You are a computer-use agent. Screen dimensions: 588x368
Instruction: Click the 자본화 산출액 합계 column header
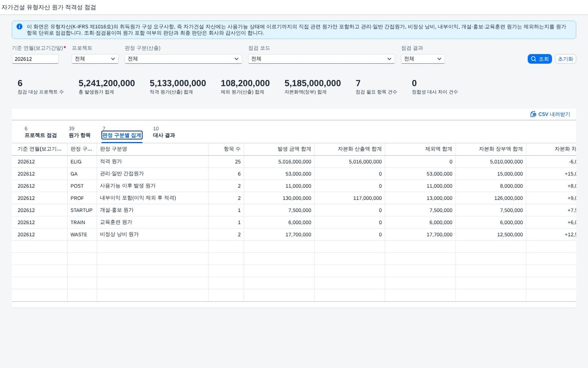350,149
